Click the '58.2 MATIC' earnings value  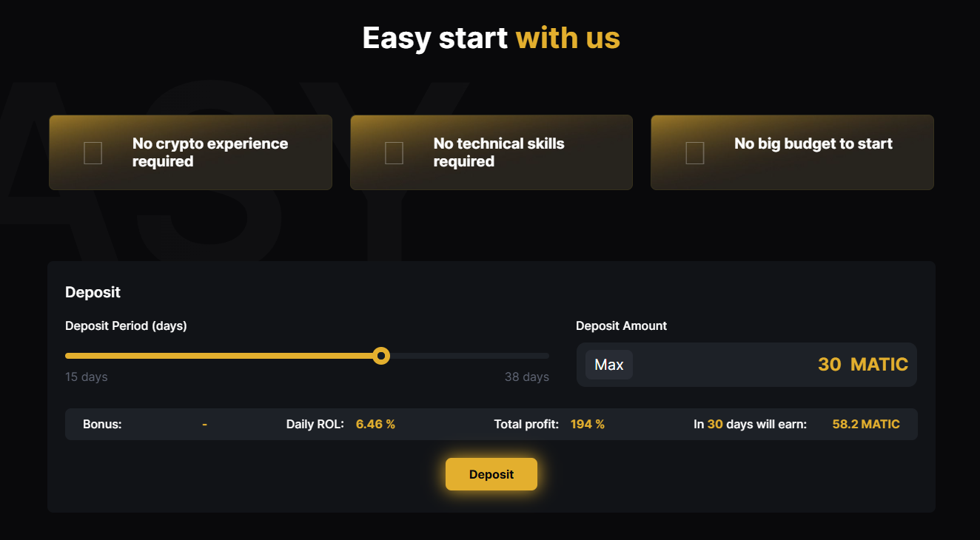pos(866,424)
